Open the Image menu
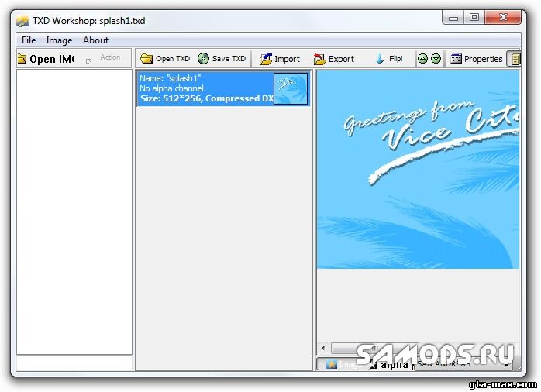The height and width of the screenshot is (392, 541). [59, 40]
